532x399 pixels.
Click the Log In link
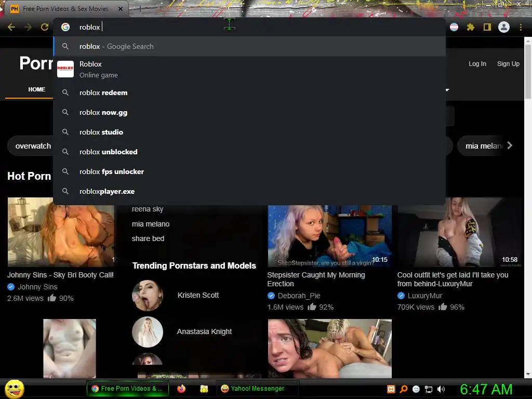[x=477, y=64]
